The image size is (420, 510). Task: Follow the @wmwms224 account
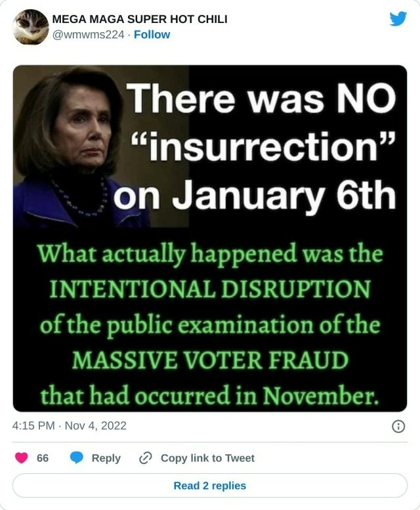(x=152, y=35)
